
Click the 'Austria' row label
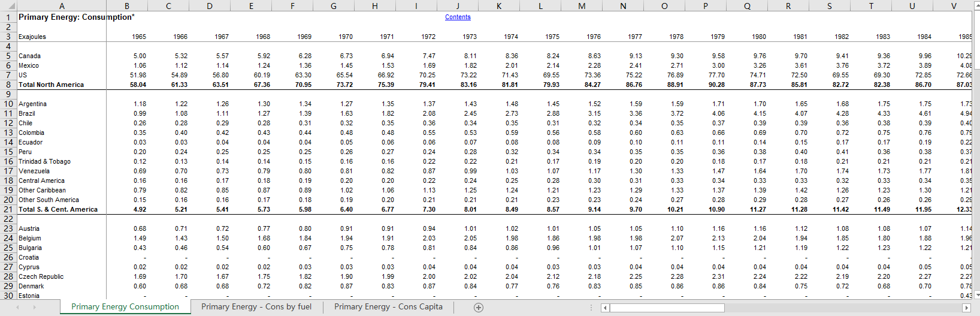29,228
